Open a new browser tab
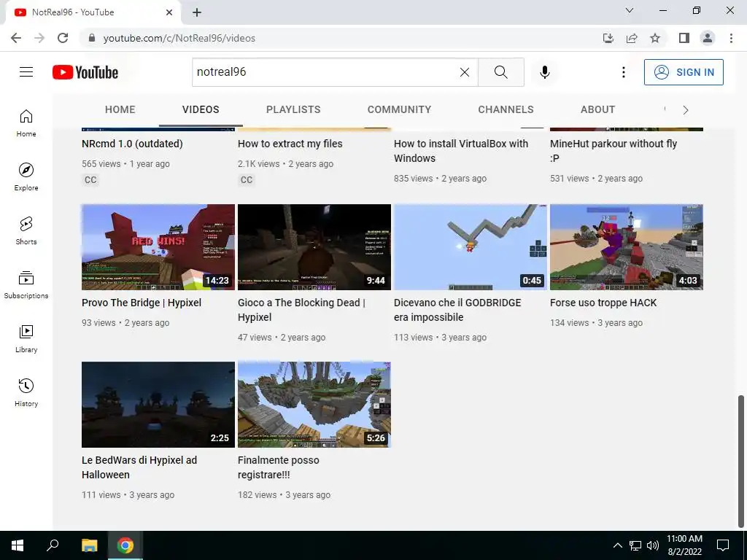 pos(197,12)
